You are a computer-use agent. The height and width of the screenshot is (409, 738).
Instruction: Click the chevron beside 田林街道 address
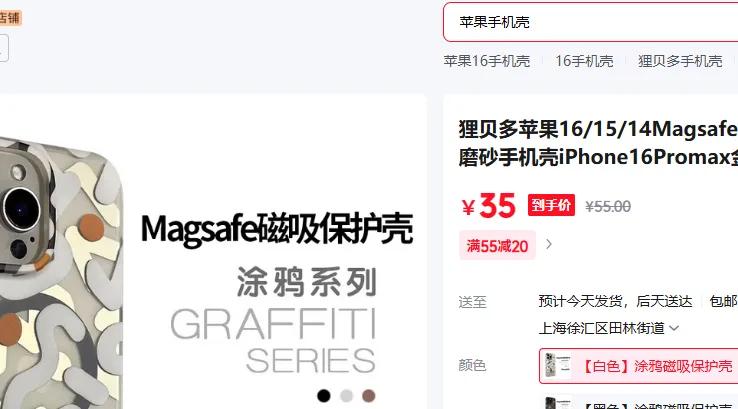coord(674,328)
